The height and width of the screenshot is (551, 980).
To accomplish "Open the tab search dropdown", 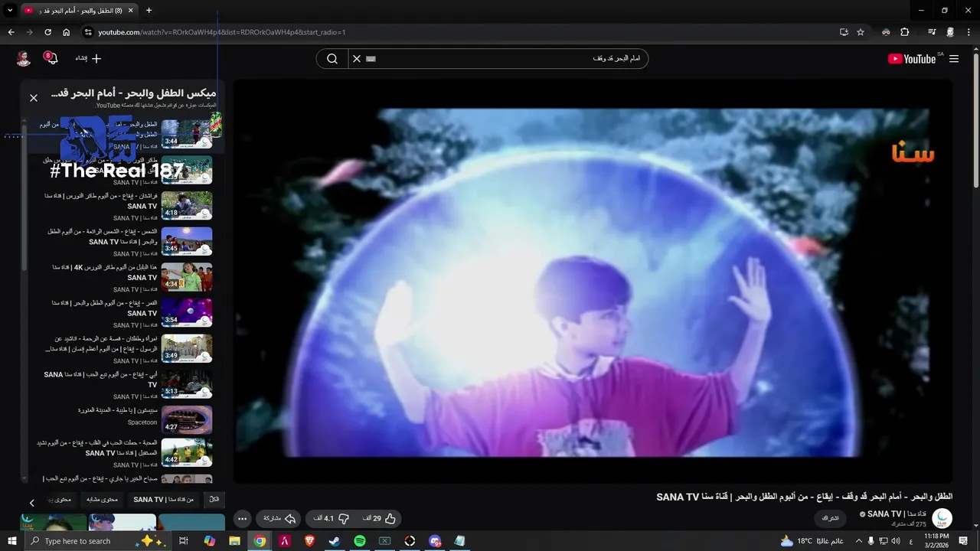I will 10,11.
